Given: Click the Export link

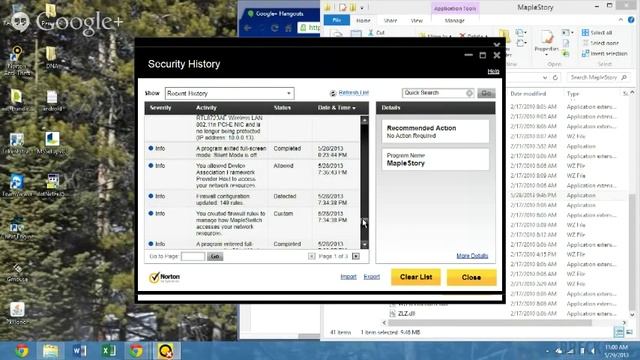Looking at the screenshot, I should (371, 277).
